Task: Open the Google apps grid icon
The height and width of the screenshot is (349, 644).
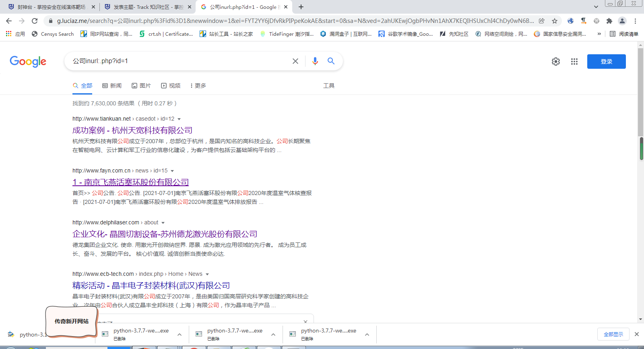Action: [x=574, y=62]
